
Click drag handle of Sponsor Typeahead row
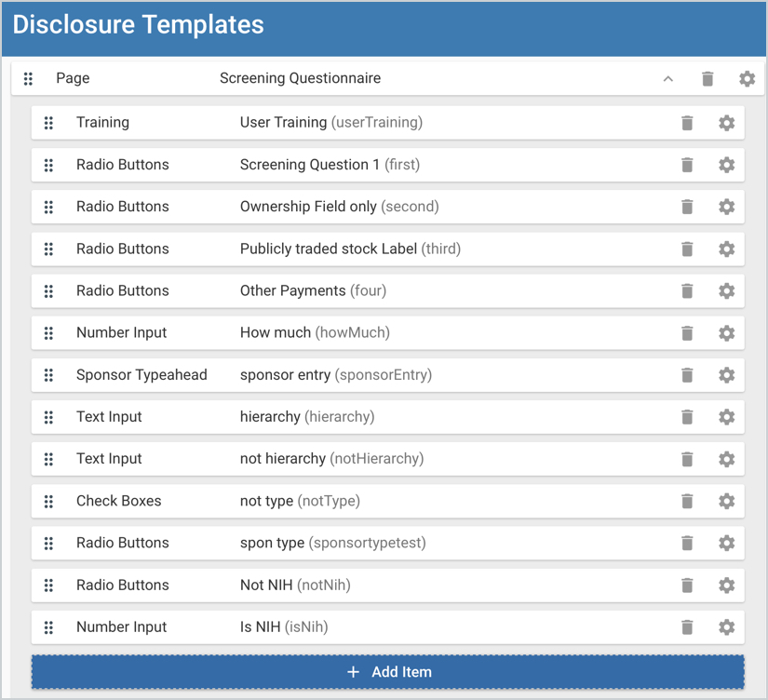tap(48, 375)
